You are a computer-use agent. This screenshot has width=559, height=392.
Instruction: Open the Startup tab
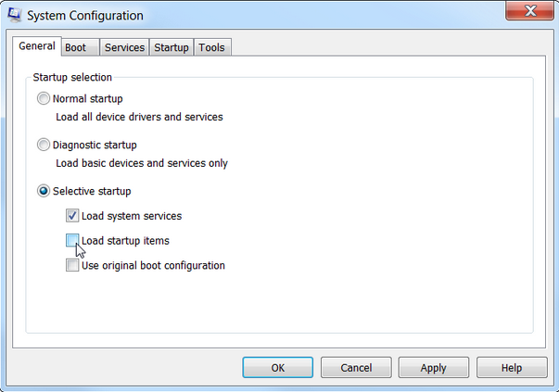click(x=172, y=47)
